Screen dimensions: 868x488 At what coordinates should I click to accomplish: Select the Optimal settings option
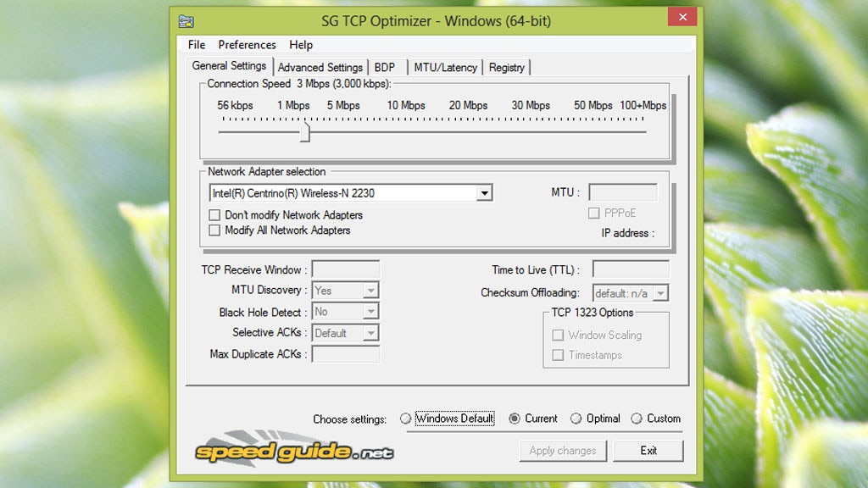tap(576, 419)
